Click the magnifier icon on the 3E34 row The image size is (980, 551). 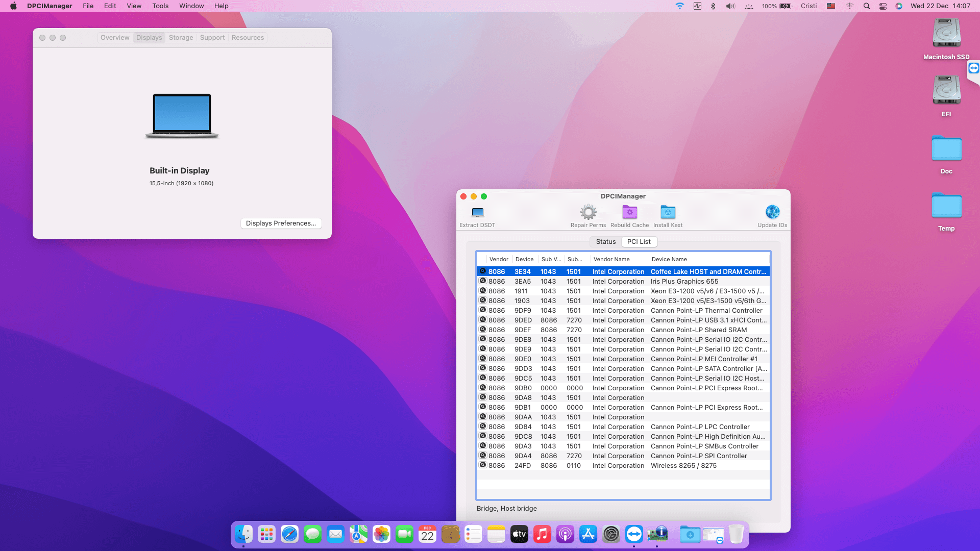tap(482, 271)
